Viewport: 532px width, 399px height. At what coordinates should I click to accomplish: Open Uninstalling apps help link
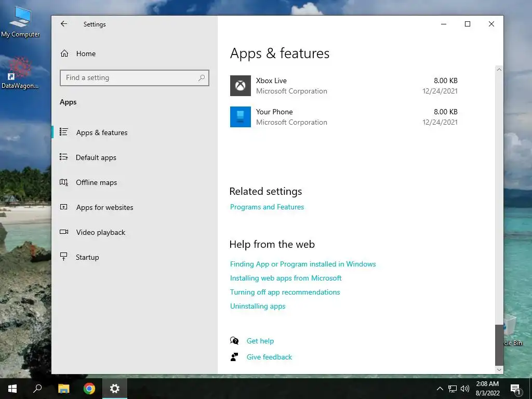click(x=258, y=306)
